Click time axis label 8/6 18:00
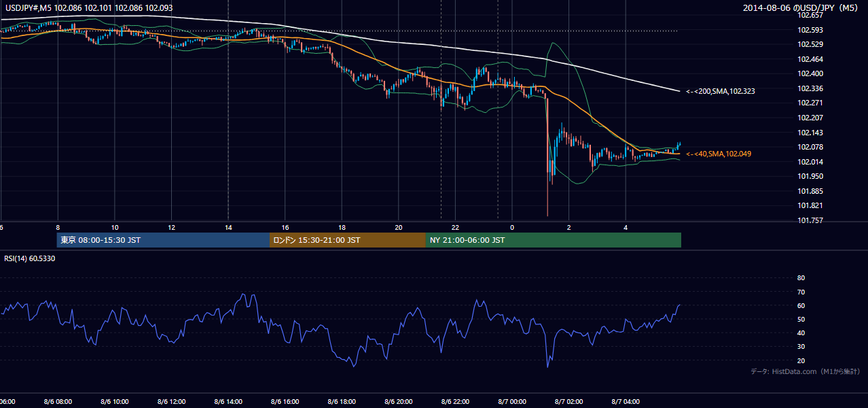868x408 pixels. tap(342, 401)
